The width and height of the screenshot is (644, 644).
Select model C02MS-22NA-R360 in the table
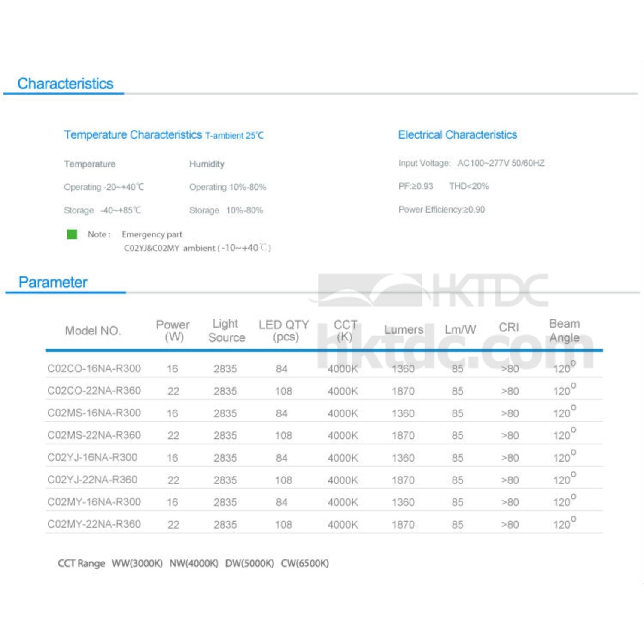coord(94,435)
